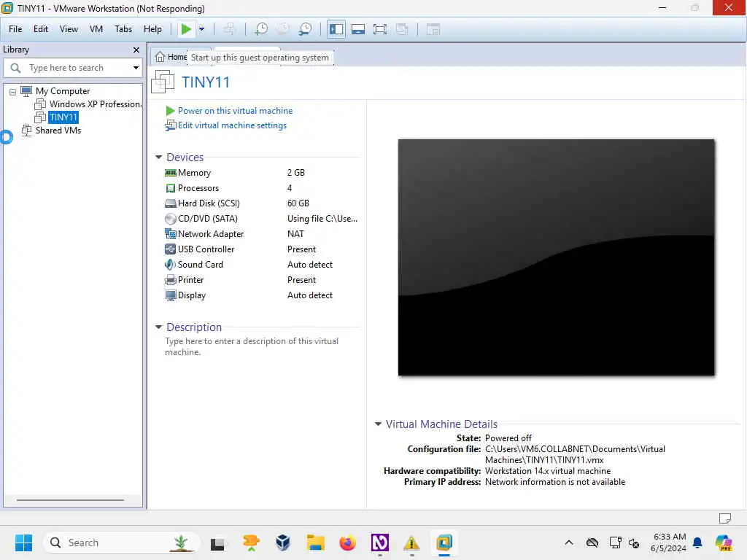Open the View menu

(x=69, y=29)
